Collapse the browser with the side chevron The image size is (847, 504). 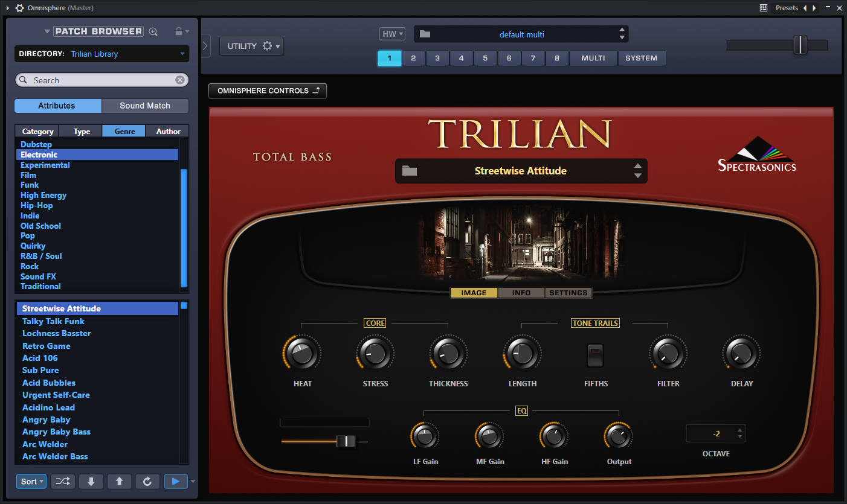[205, 46]
